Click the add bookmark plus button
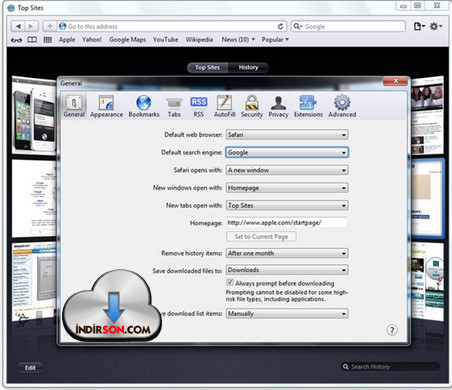452x390 pixels. 50,26
